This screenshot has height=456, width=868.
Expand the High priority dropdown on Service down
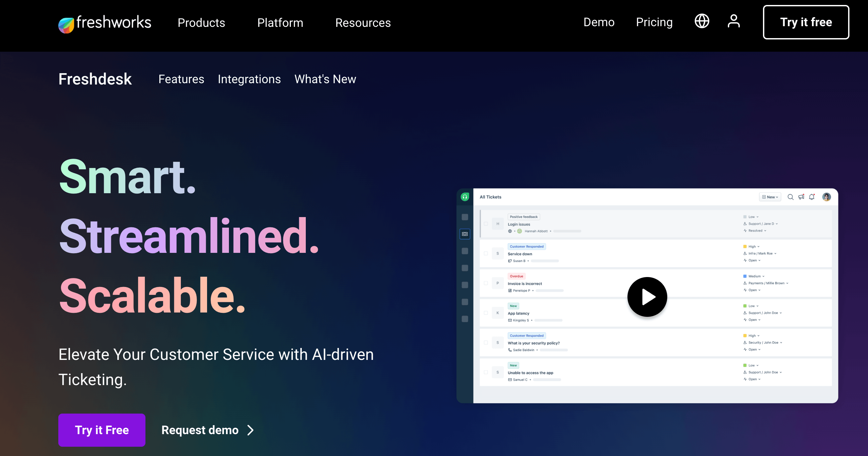751,246
